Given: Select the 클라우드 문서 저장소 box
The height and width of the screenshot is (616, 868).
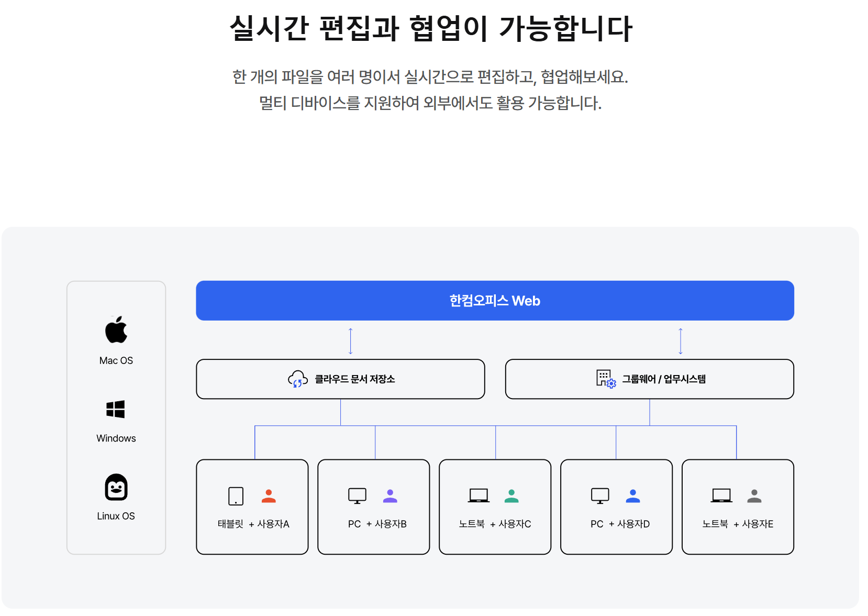Looking at the screenshot, I should (x=340, y=379).
